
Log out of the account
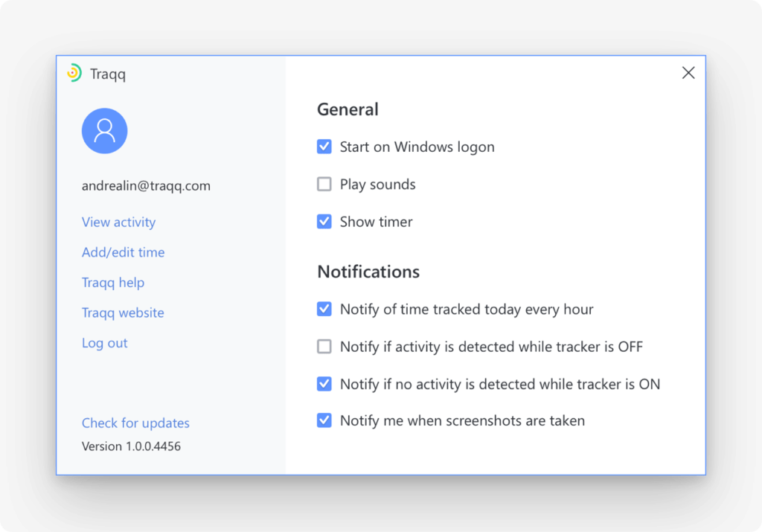(104, 343)
